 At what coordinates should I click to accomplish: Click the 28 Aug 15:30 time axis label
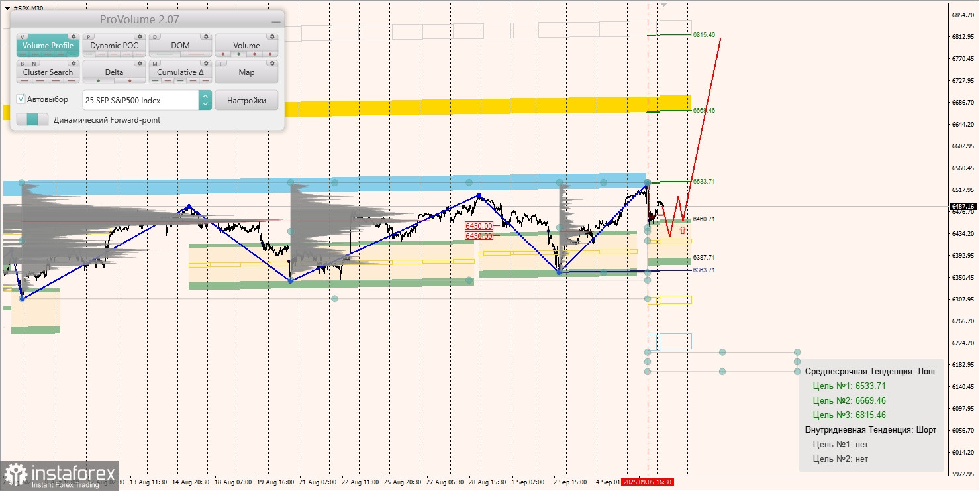(x=487, y=482)
